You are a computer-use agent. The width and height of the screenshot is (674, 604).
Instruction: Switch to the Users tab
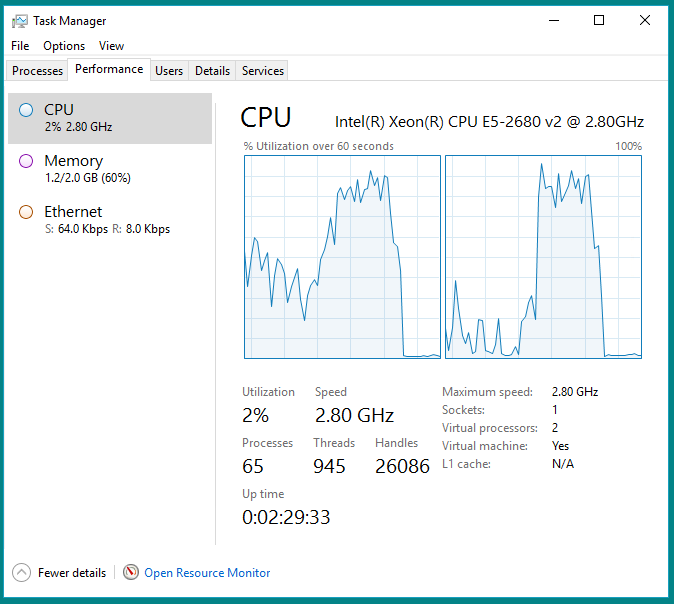coord(169,71)
